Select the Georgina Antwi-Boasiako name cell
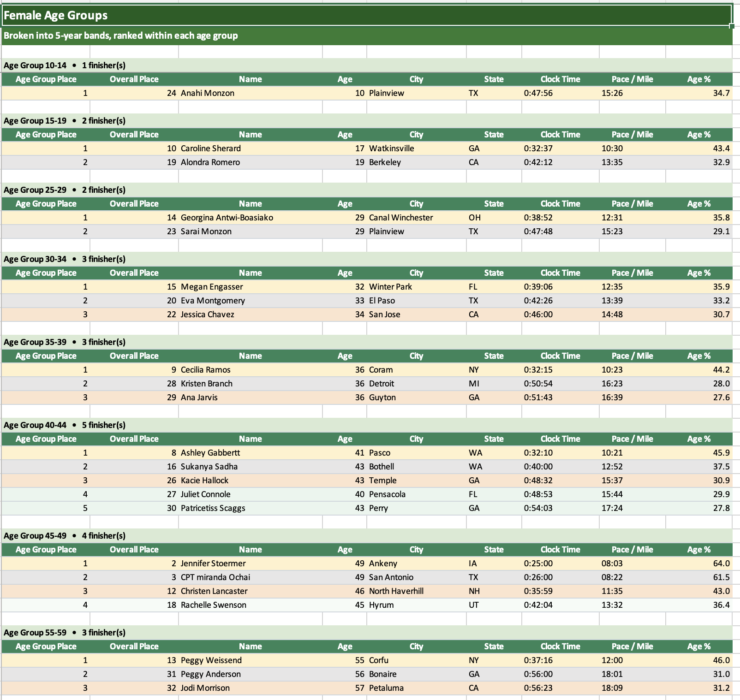Image resolution: width=740 pixels, height=700 pixels. (227, 218)
